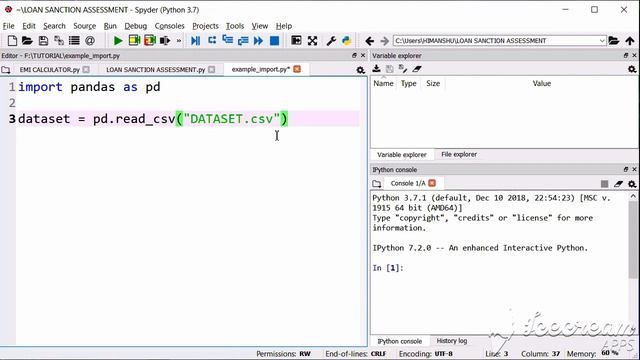640x360 pixels.
Task: Open the Source menu
Action: [x=84, y=26]
